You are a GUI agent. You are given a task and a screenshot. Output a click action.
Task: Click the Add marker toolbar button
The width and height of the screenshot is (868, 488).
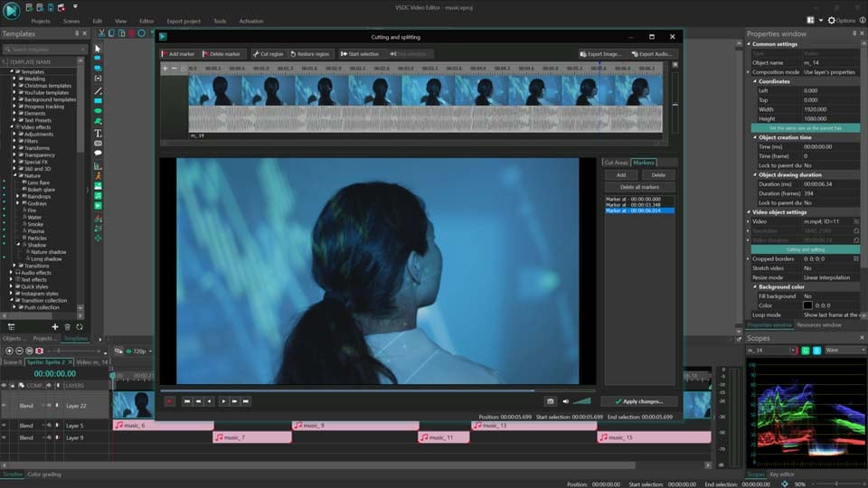pyautogui.click(x=178, y=53)
